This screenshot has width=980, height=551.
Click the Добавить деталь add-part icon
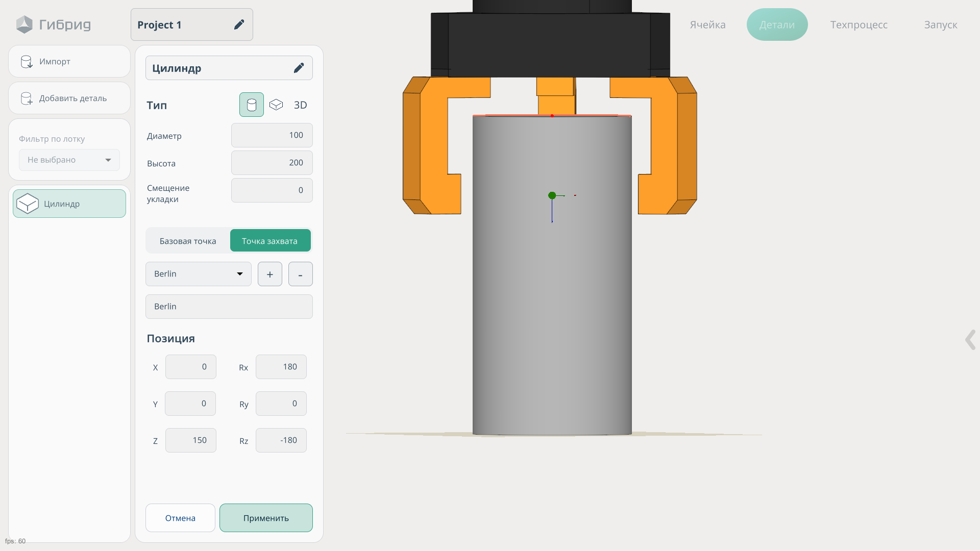[x=27, y=98]
